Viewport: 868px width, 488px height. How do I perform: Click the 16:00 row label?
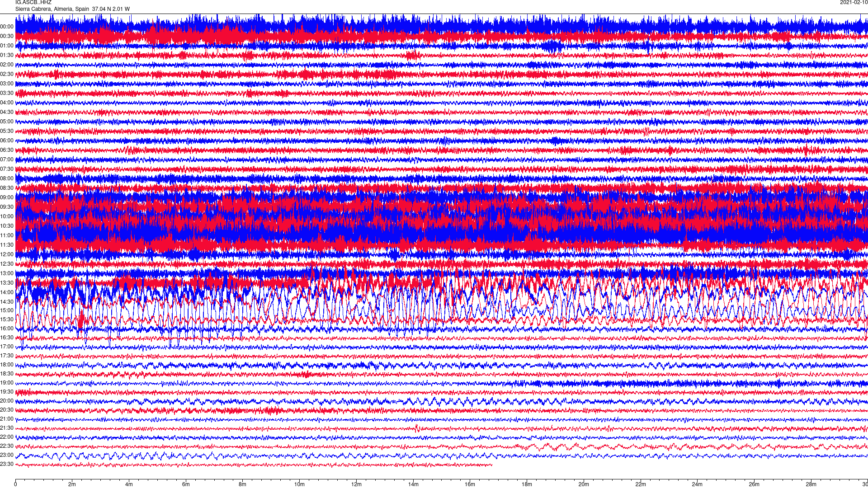pos(7,328)
